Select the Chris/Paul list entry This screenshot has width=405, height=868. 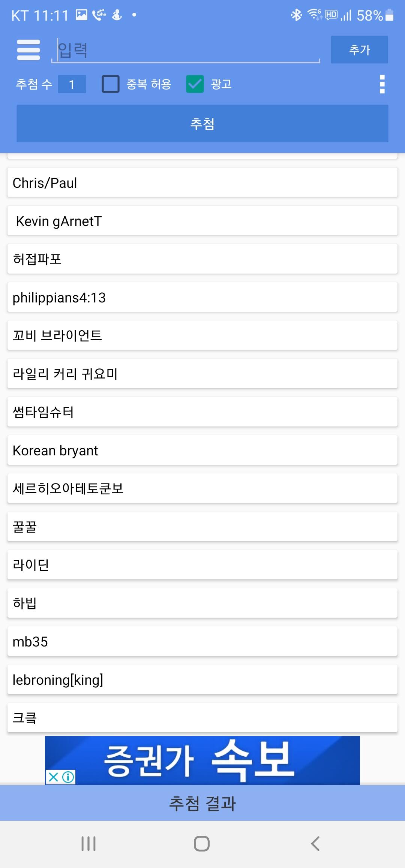202,183
